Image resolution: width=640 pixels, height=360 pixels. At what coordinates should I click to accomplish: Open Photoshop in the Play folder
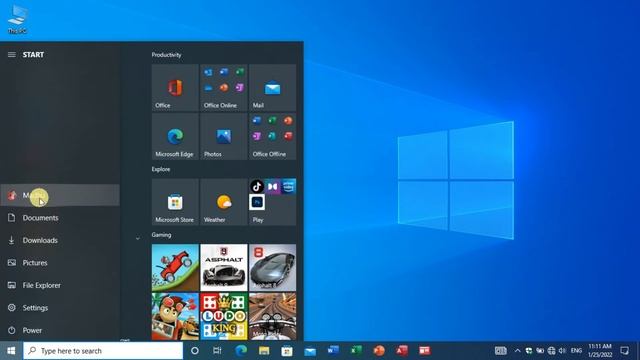click(257, 202)
